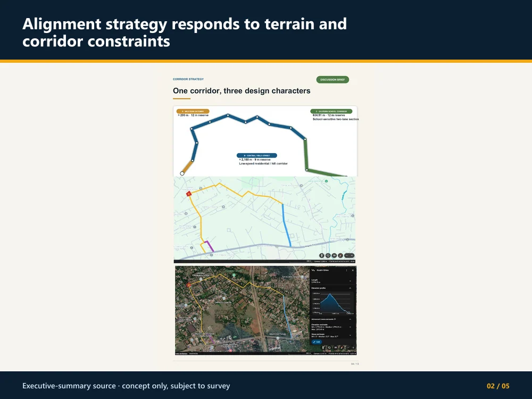Screen dimensions: 532x399
Task: Toggle the 3D button on the street map
Action: (x=334, y=255)
